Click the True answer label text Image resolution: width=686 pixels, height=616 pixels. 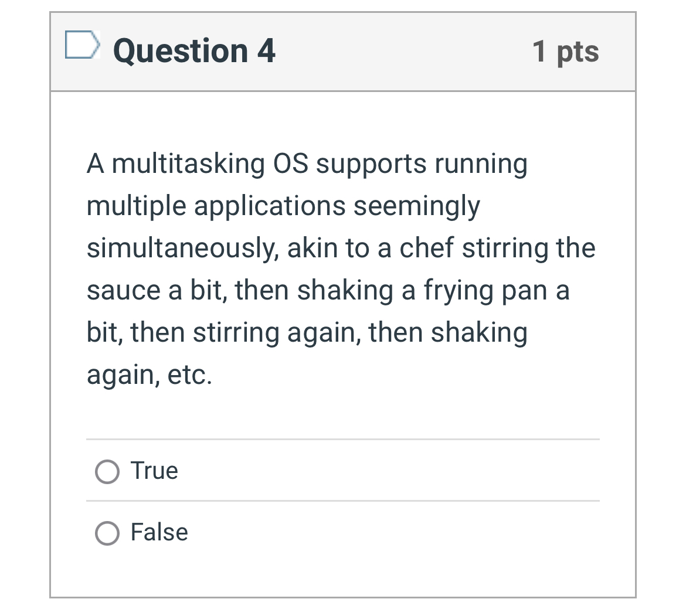click(154, 470)
